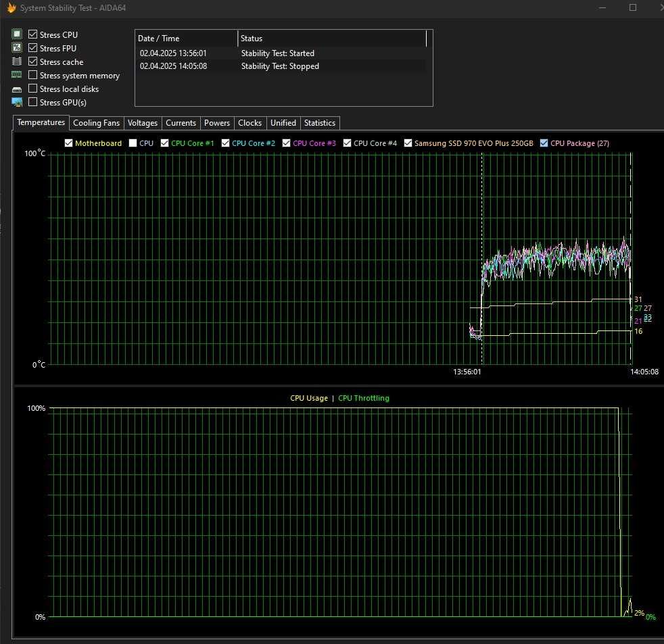Click the Date / Time column header
Image resolution: width=664 pixels, height=644 pixels.
point(187,38)
